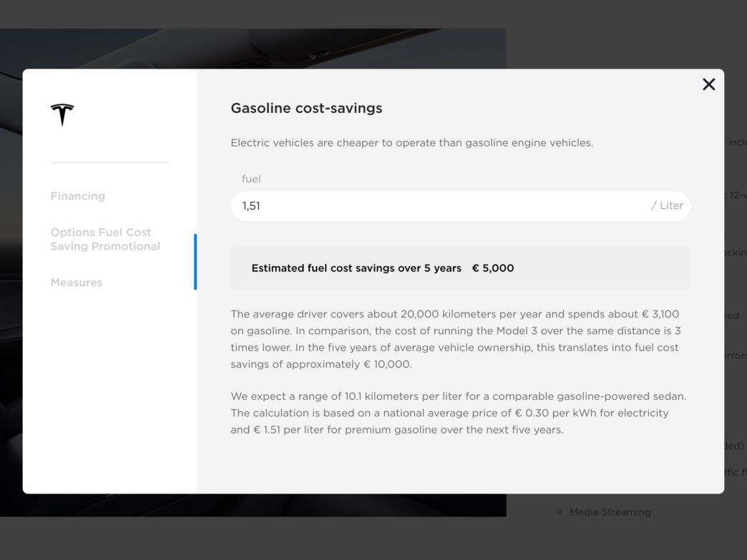This screenshot has width=747, height=560.
Task: Switch to the Measures section
Action: (x=77, y=283)
